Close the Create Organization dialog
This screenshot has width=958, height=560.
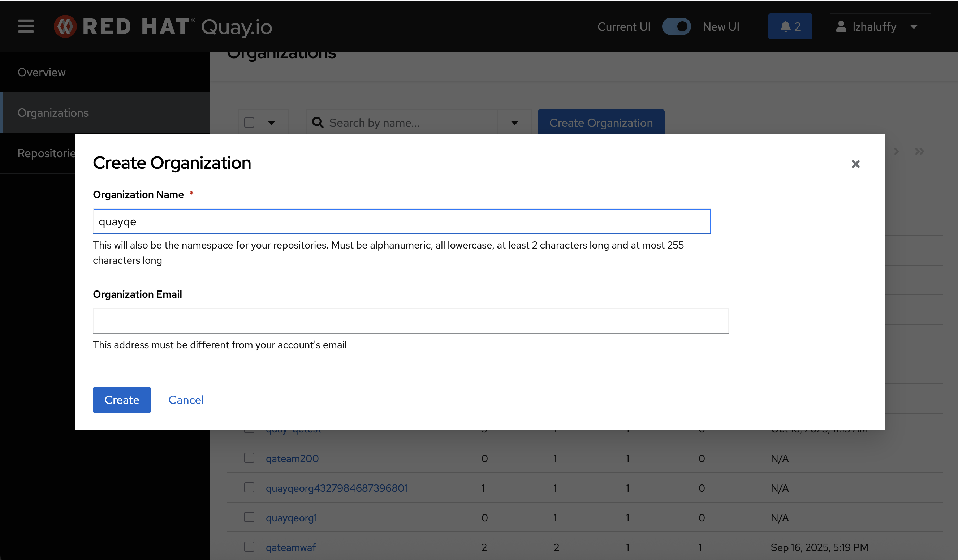[855, 164]
